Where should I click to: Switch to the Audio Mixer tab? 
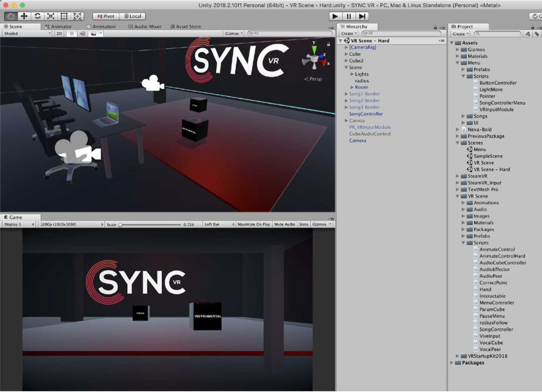pos(145,27)
